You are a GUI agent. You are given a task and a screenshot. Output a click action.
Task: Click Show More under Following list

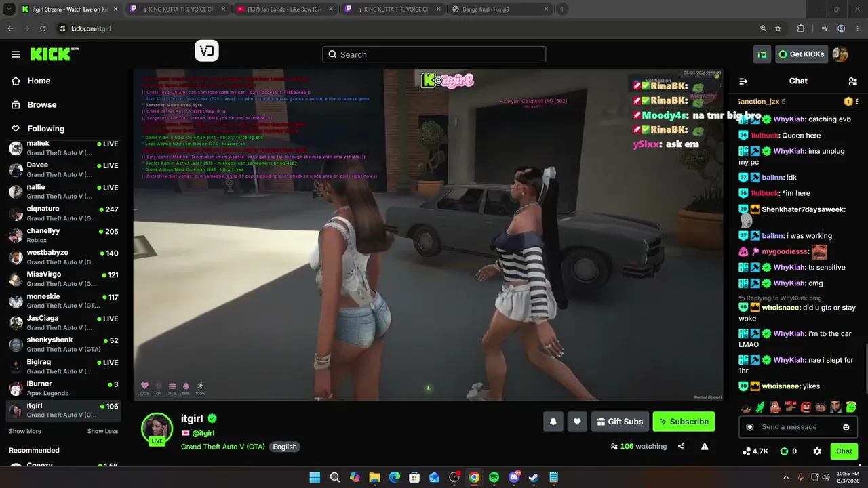click(x=25, y=431)
